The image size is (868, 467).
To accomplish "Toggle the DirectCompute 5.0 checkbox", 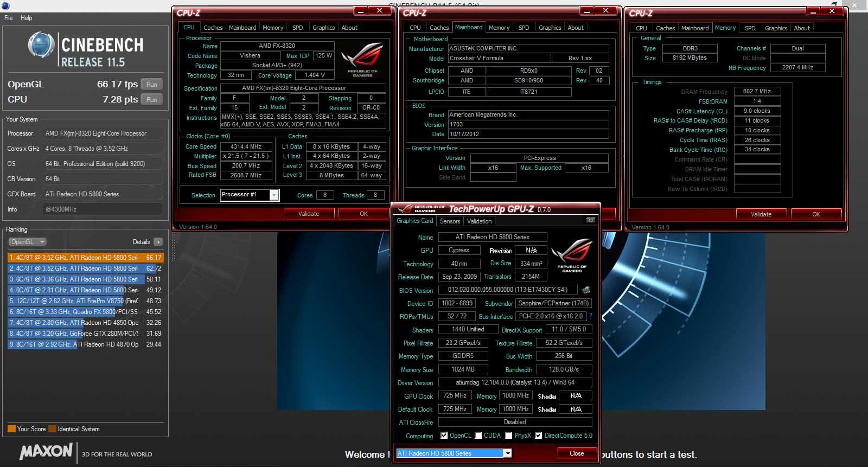I will pyautogui.click(x=539, y=436).
